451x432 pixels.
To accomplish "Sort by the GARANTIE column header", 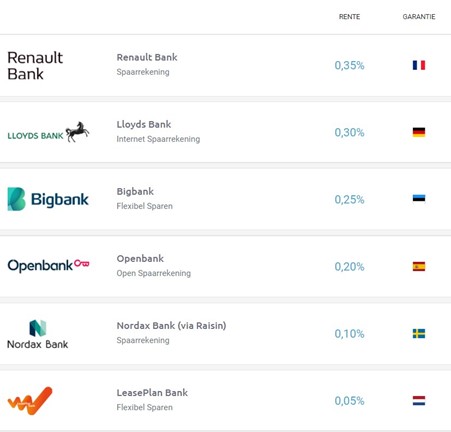I will [x=419, y=17].
